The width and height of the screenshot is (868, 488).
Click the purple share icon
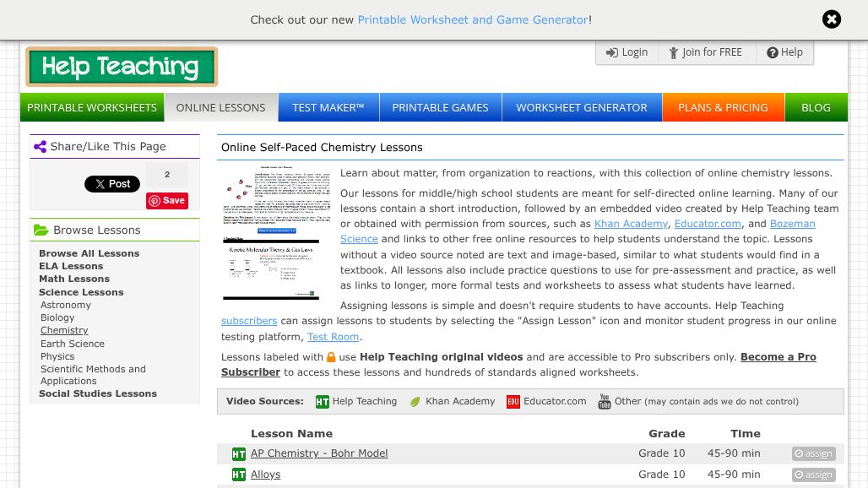point(40,147)
